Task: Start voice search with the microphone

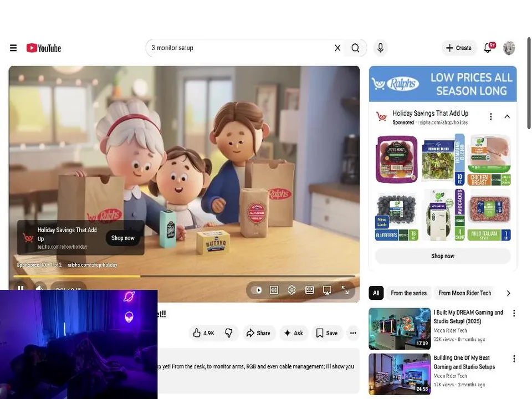Action: pyautogui.click(x=380, y=48)
